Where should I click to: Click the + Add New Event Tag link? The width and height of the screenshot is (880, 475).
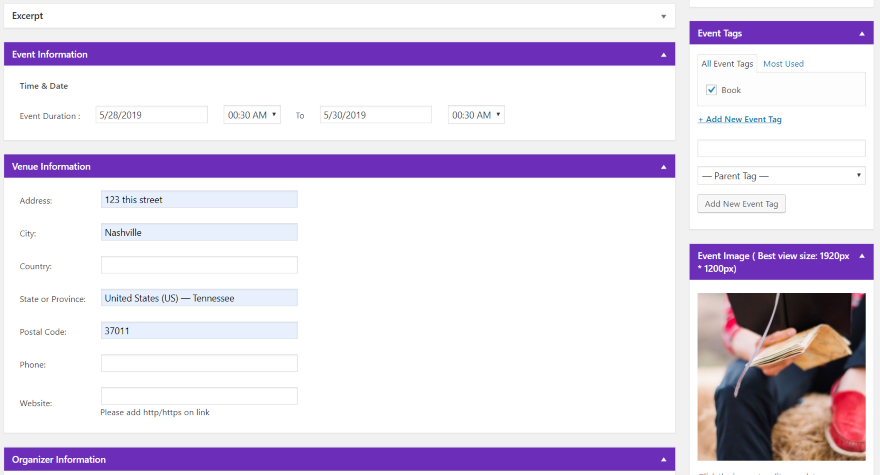click(x=740, y=119)
